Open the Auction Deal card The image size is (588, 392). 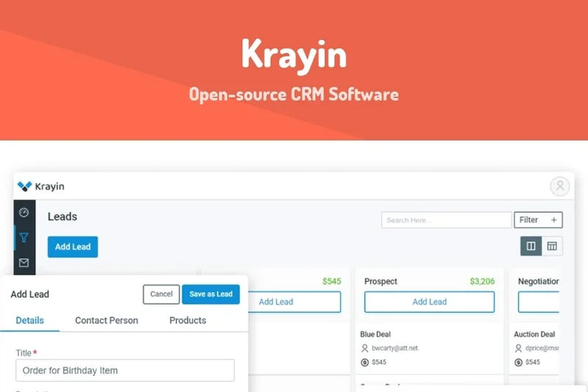tap(534, 348)
